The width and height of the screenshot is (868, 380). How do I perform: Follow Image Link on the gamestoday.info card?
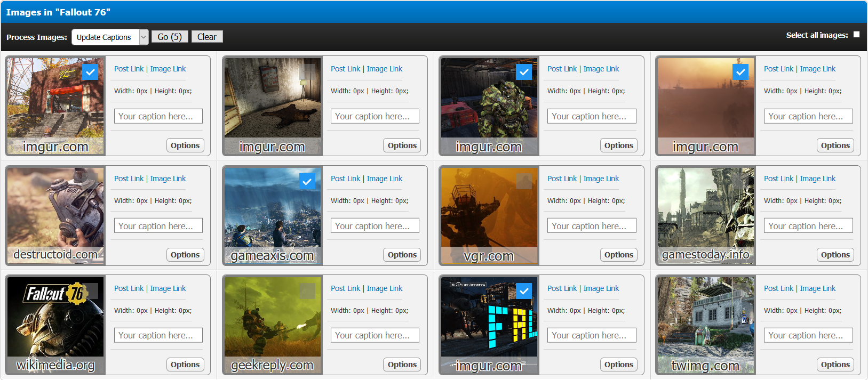point(818,179)
